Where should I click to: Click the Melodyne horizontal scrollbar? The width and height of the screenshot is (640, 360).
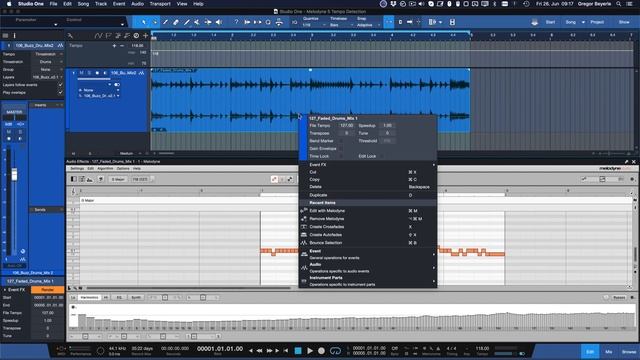pos(188,288)
